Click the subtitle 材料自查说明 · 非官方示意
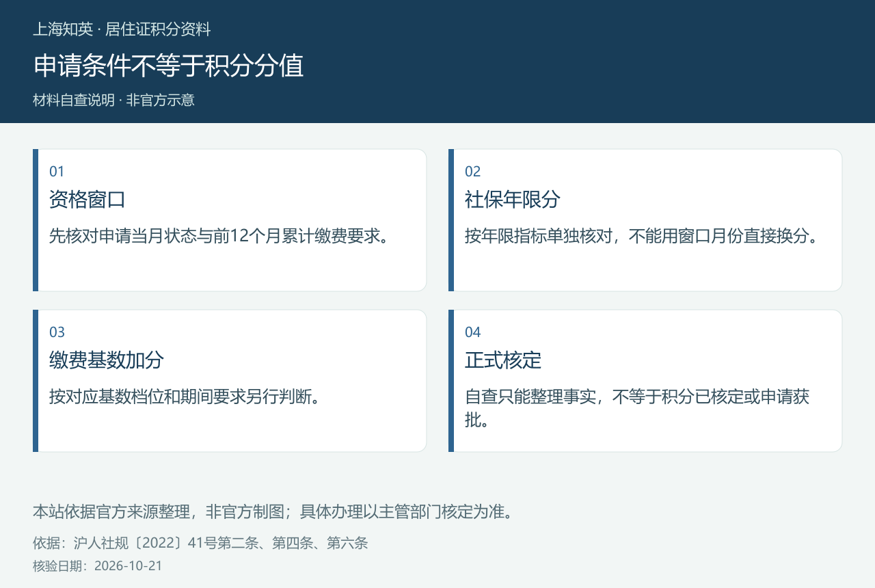 (113, 100)
